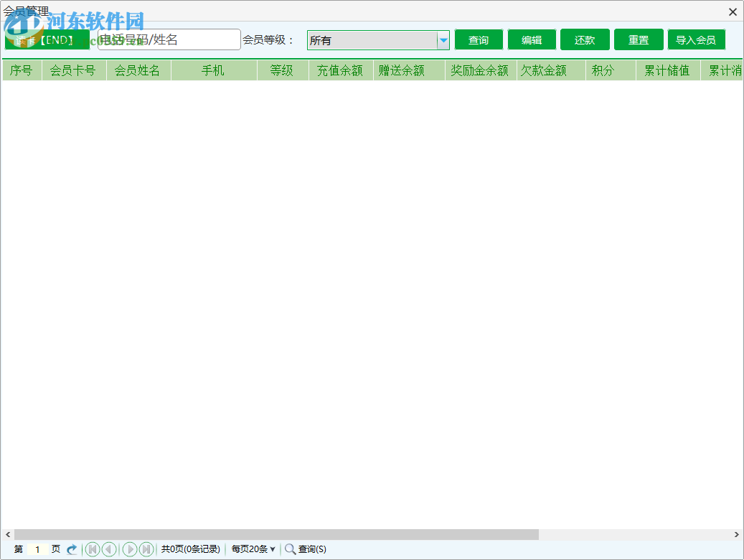
Task: Go to the last page icon
Action: (146, 549)
